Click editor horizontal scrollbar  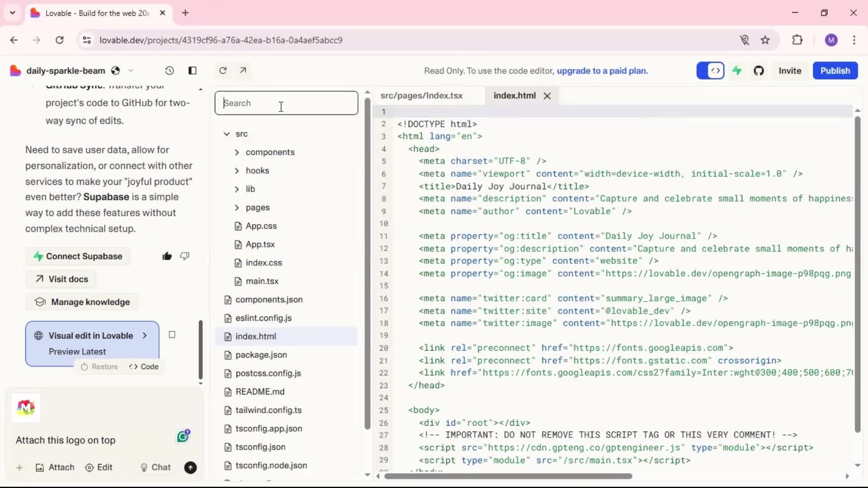508,476
